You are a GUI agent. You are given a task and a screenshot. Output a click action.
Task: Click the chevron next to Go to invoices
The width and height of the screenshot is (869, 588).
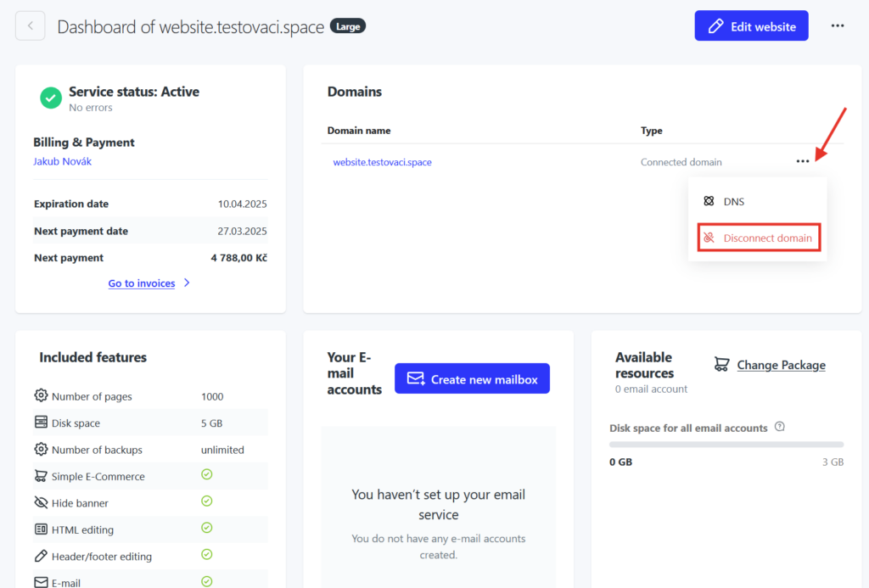[187, 283]
